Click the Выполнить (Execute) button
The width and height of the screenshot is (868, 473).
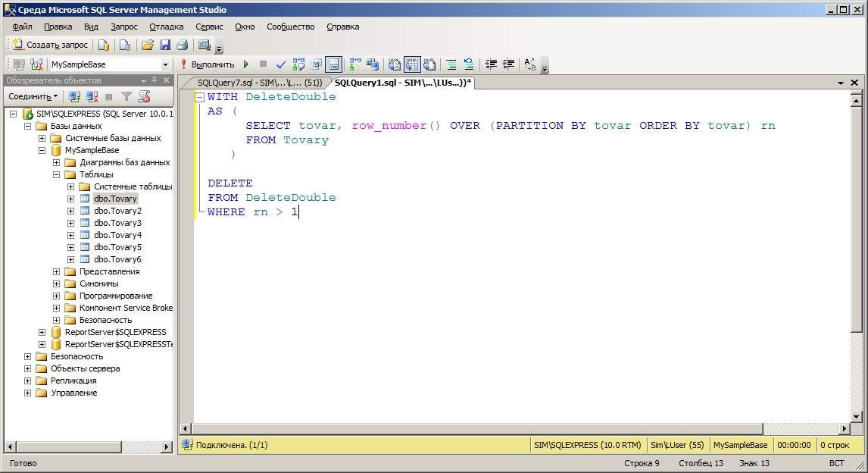click(x=208, y=64)
